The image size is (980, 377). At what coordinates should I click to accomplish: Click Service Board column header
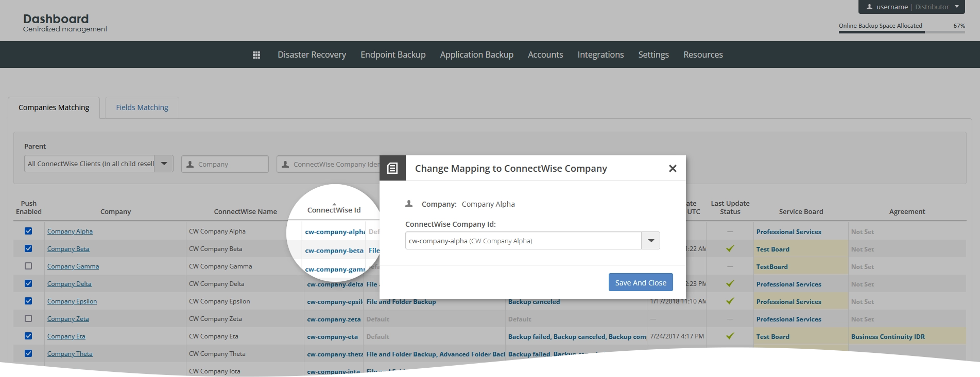pyautogui.click(x=801, y=211)
